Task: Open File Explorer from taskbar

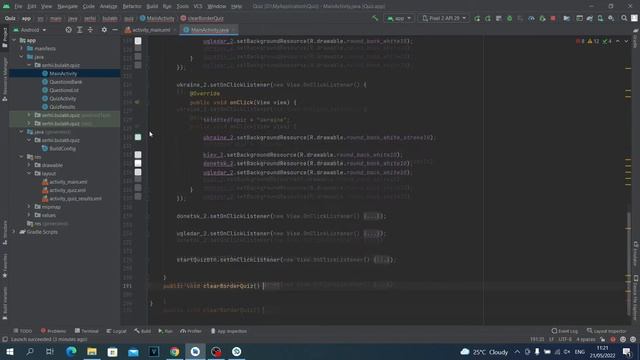Action: (x=92, y=351)
